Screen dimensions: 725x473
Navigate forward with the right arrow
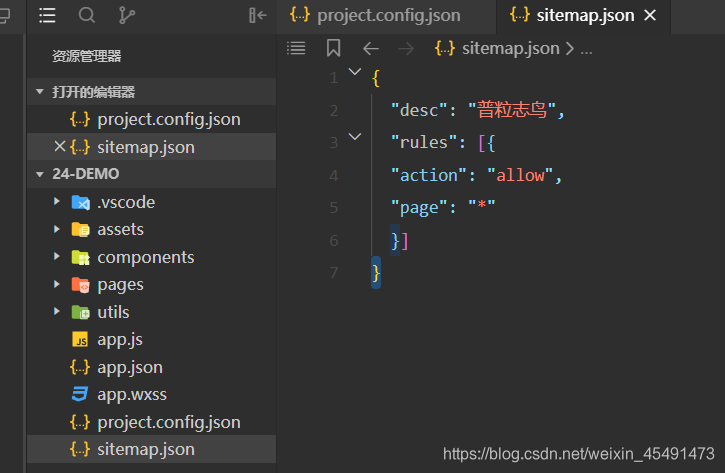tap(405, 48)
